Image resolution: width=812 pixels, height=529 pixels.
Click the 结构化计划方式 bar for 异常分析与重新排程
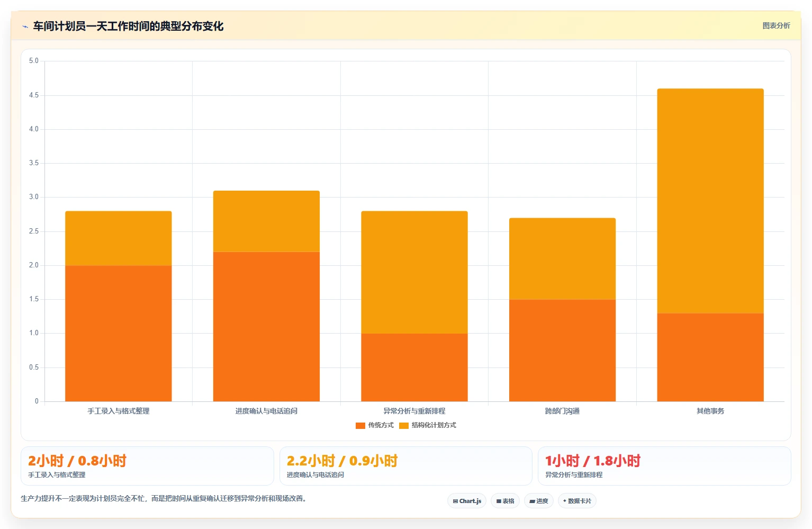click(x=414, y=272)
